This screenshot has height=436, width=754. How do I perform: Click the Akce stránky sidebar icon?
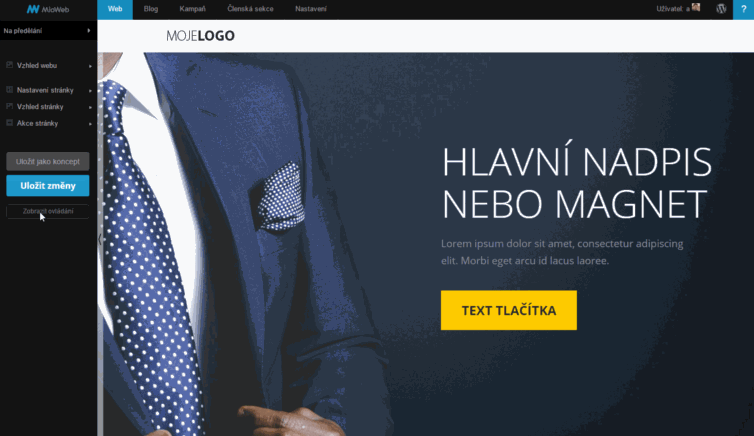pos(9,123)
